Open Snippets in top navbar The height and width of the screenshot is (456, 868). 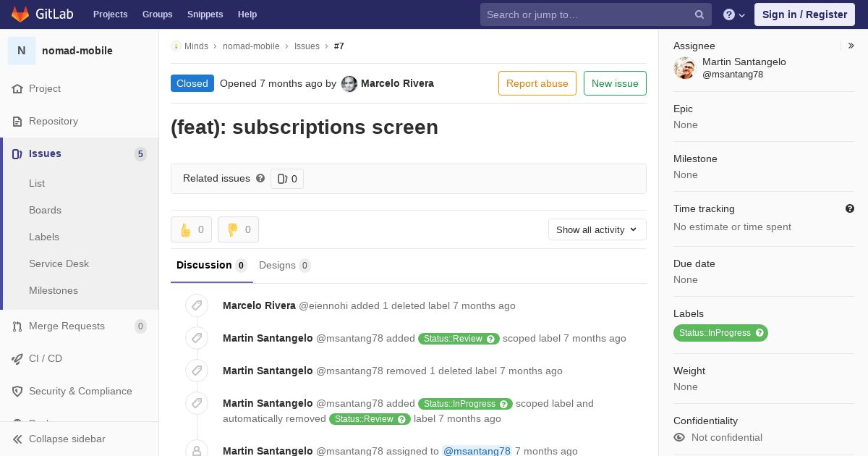pyautogui.click(x=205, y=14)
